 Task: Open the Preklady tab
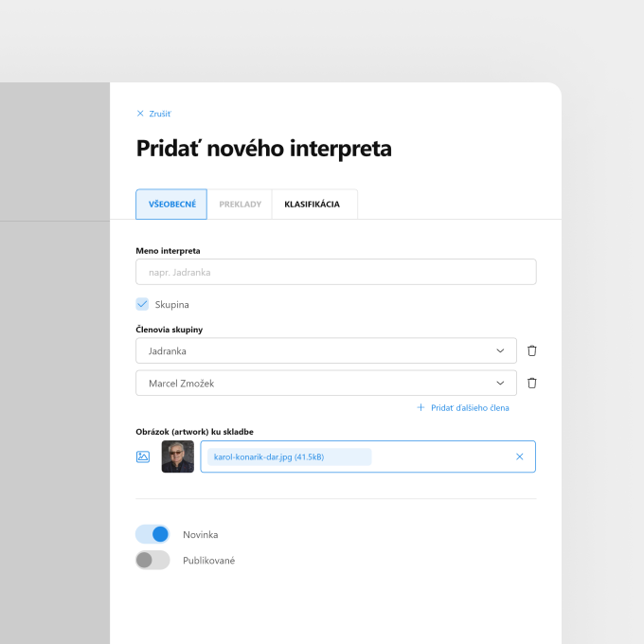pos(240,205)
